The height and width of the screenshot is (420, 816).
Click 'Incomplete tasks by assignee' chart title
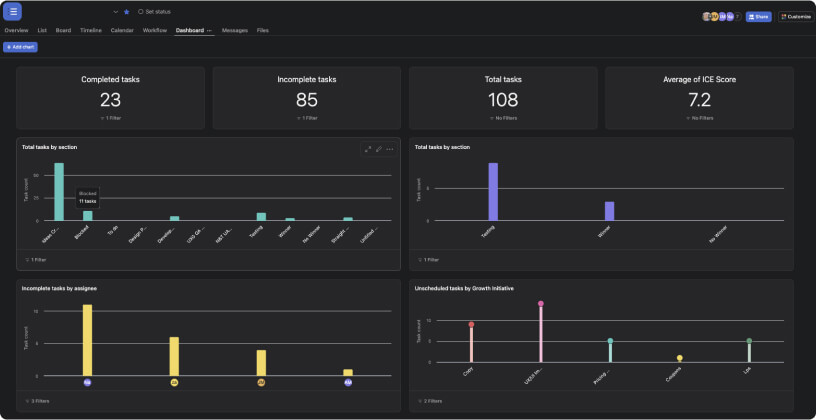click(59, 288)
